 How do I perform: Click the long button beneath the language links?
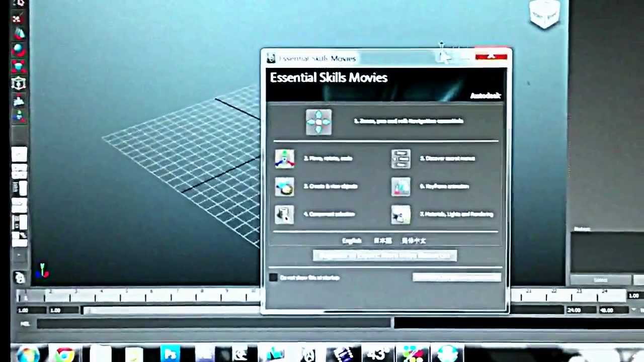pos(385,256)
